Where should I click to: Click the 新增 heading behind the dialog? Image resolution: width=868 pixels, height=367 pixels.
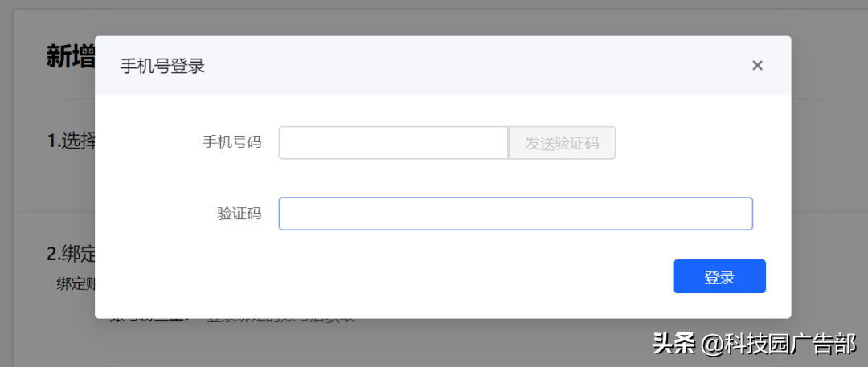(x=70, y=57)
